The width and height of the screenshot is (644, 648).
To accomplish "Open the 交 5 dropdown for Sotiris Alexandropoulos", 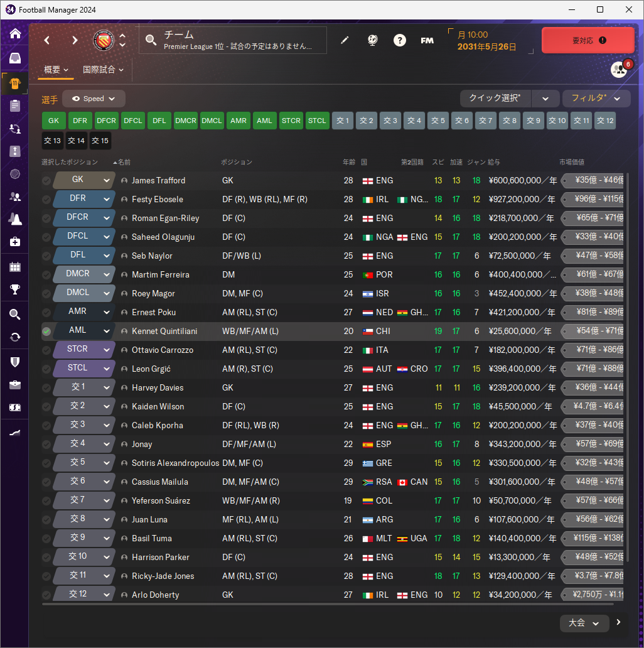I will (85, 462).
